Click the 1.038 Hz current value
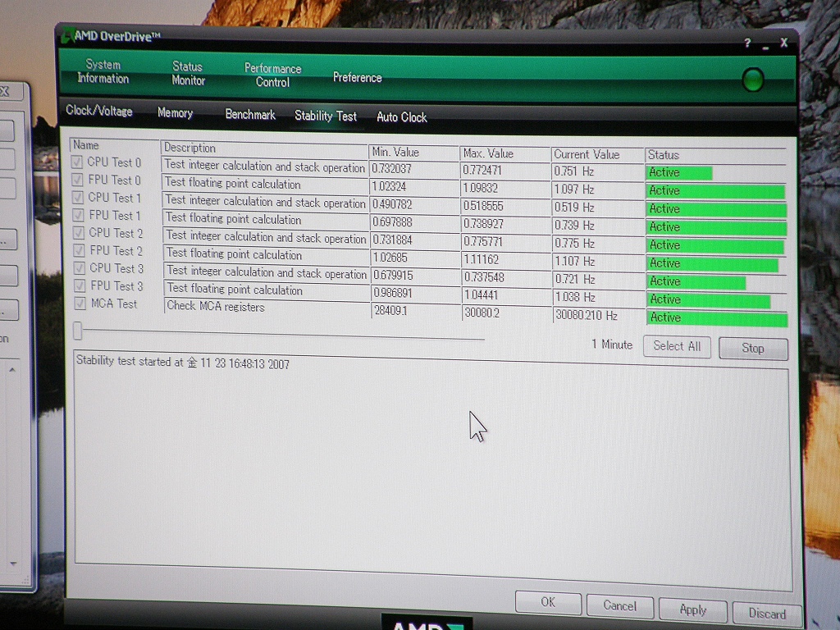The width and height of the screenshot is (840, 630). point(575,297)
